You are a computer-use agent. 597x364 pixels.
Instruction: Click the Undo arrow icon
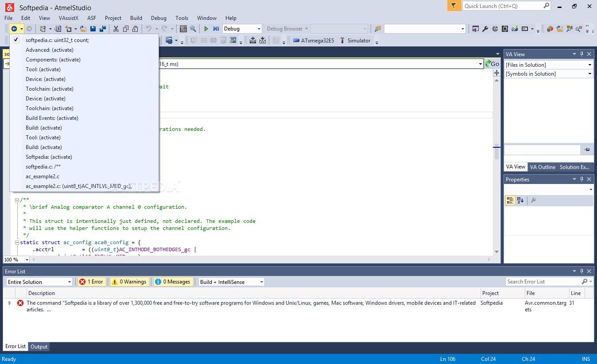coord(149,29)
